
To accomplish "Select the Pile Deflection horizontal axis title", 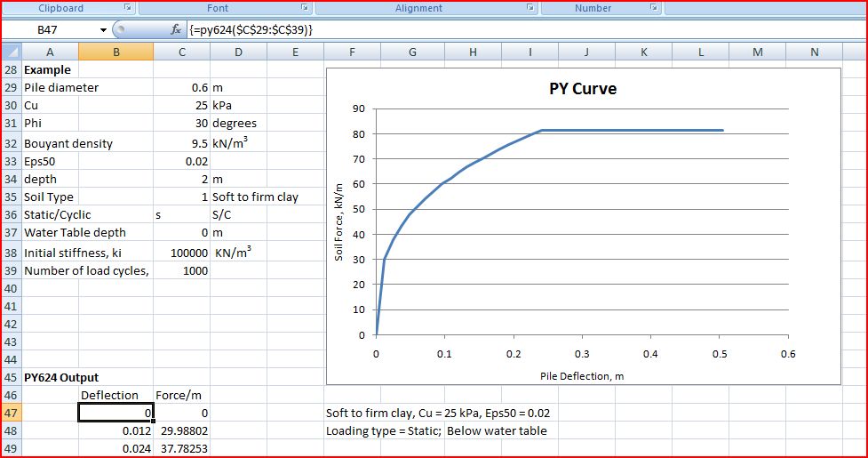I will coord(582,375).
